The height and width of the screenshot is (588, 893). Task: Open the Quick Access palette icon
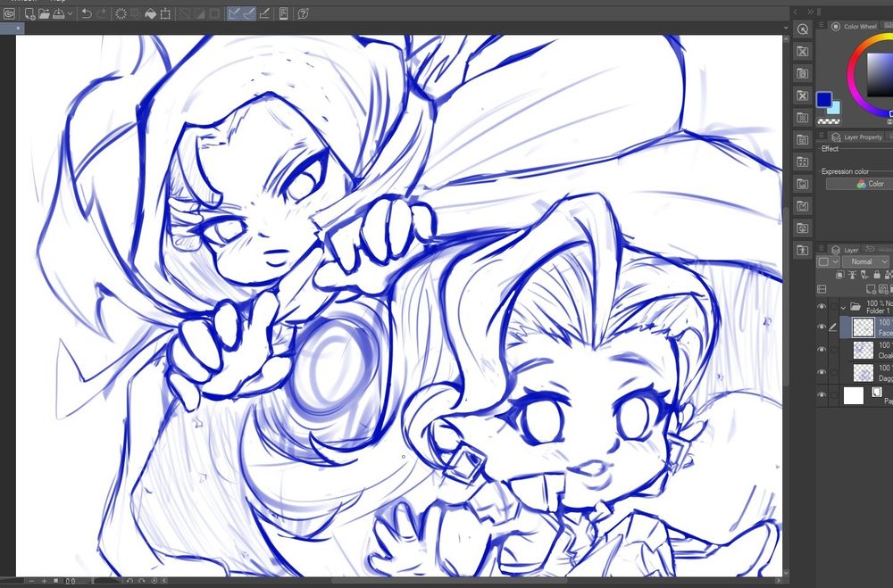[x=803, y=29]
